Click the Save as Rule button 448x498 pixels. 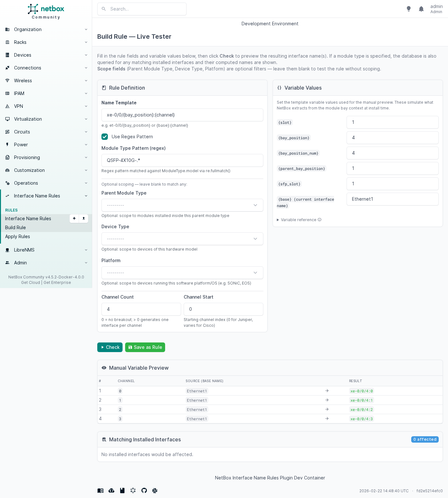pyautogui.click(x=145, y=347)
